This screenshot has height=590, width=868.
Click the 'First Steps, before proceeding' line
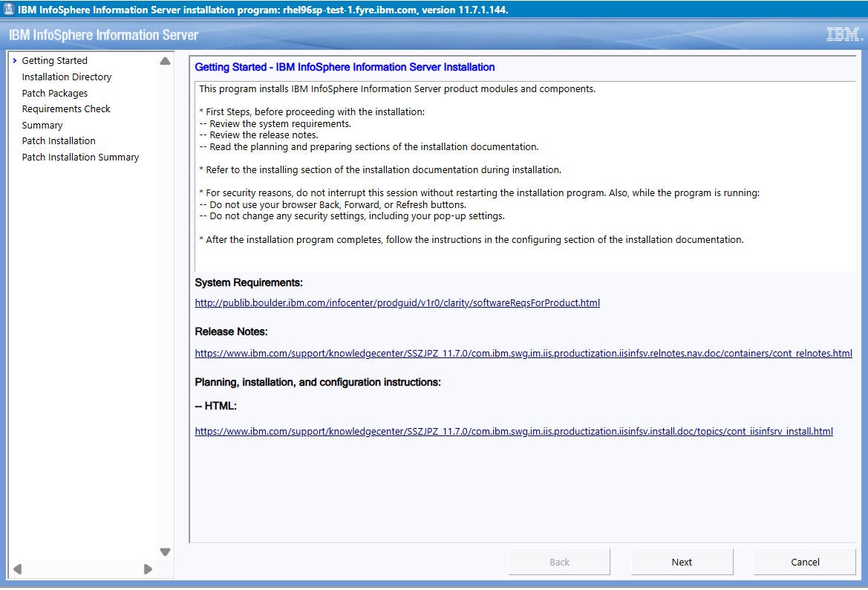[312, 112]
